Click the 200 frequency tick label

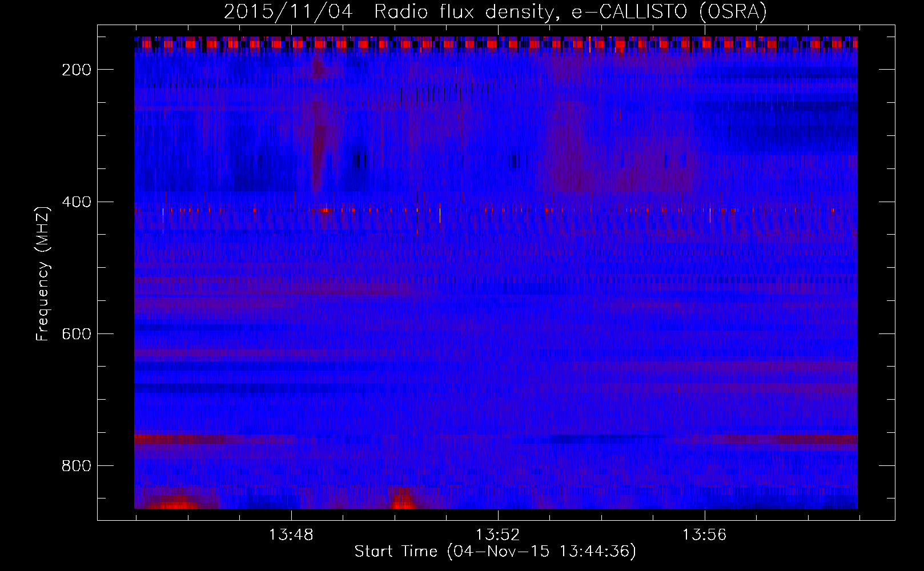[77, 70]
